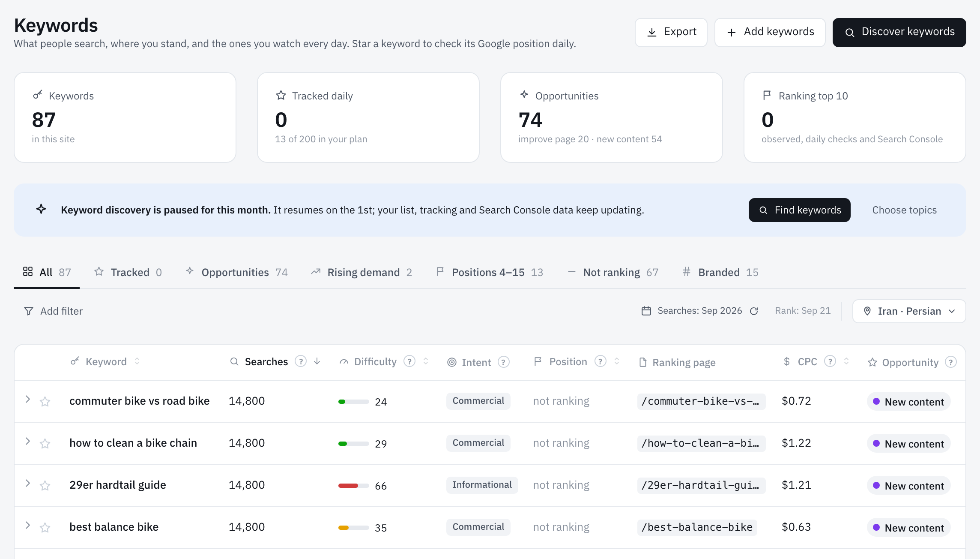Click the difficulty value 29

coord(381,444)
